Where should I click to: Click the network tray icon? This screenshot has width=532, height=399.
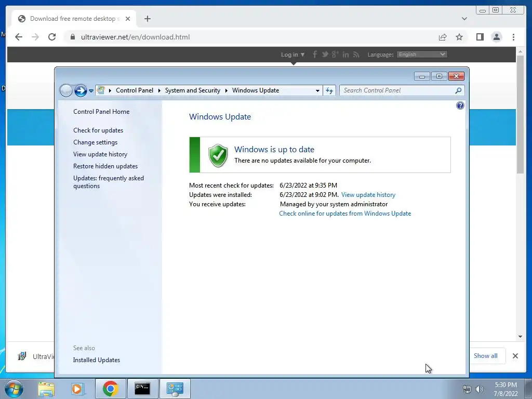(467, 389)
